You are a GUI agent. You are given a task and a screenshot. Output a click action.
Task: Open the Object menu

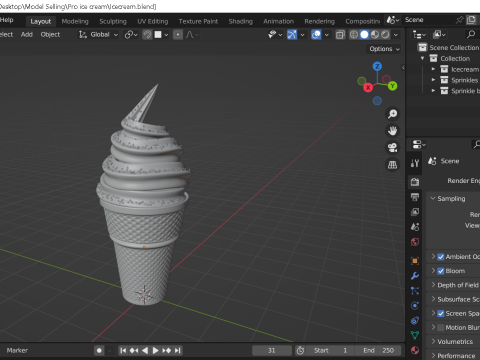[x=50, y=34]
